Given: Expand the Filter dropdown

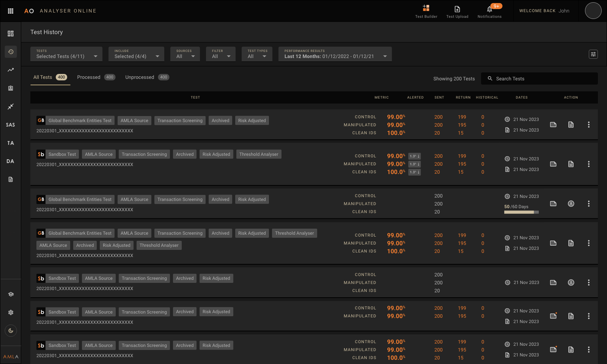Looking at the screenshot, I should pyautogui.click(x=221, y=54).
